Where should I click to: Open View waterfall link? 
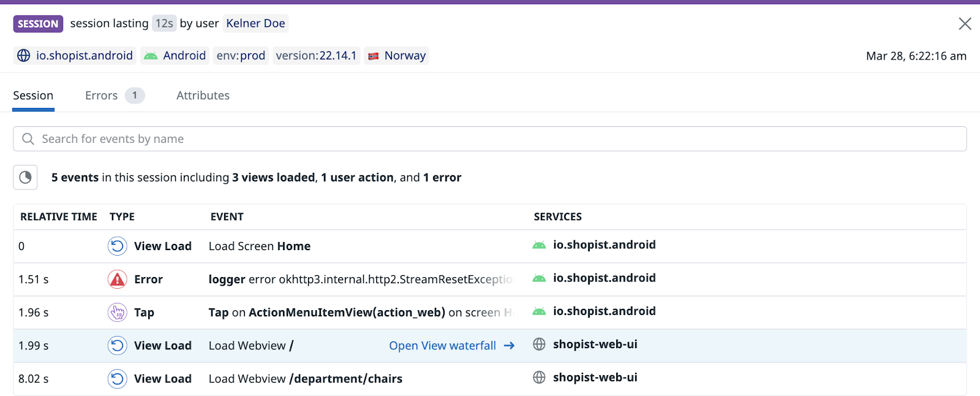[452, 346]
